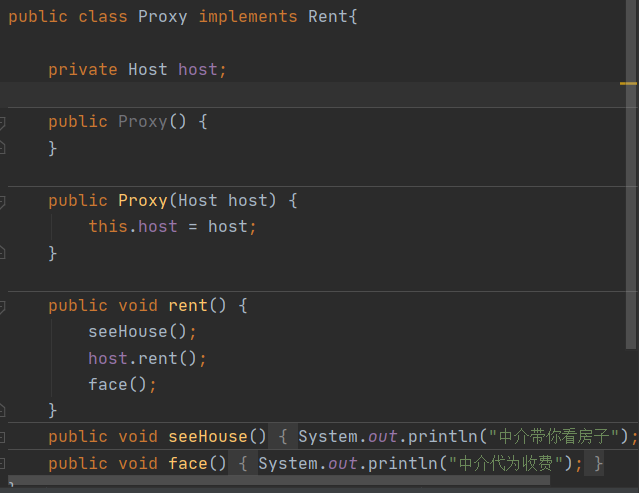Collapse the Proxy(Host host) constructor fold marker
Viewport: 639px width, 493px height.
pos(2,201)
